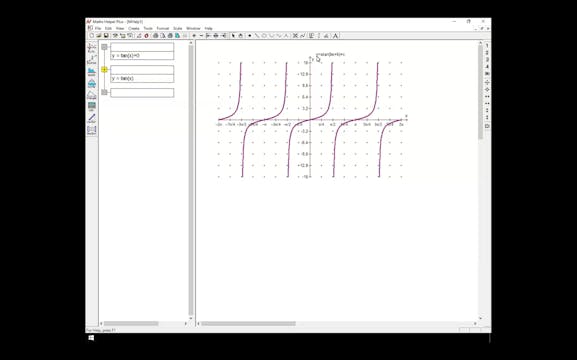Click the last empty expression box

pyautogui.click(x=142, y=93)
